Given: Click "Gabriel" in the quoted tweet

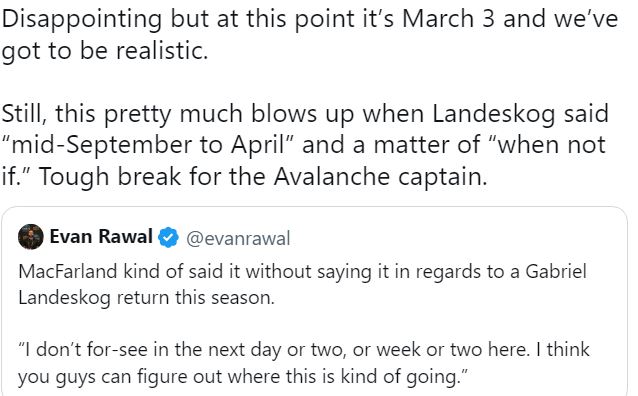Looking at the screenshot, I should pyautogui.click(x=556, y=271).
